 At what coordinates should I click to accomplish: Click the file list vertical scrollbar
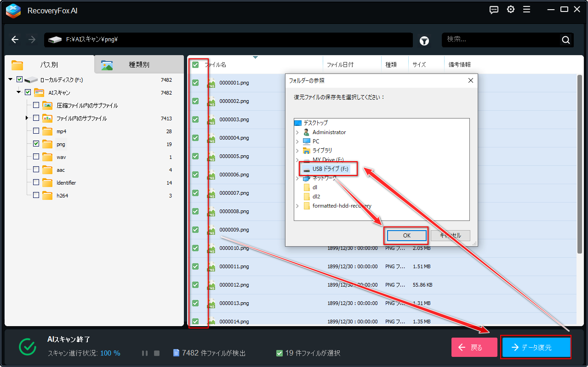(580, 161)
